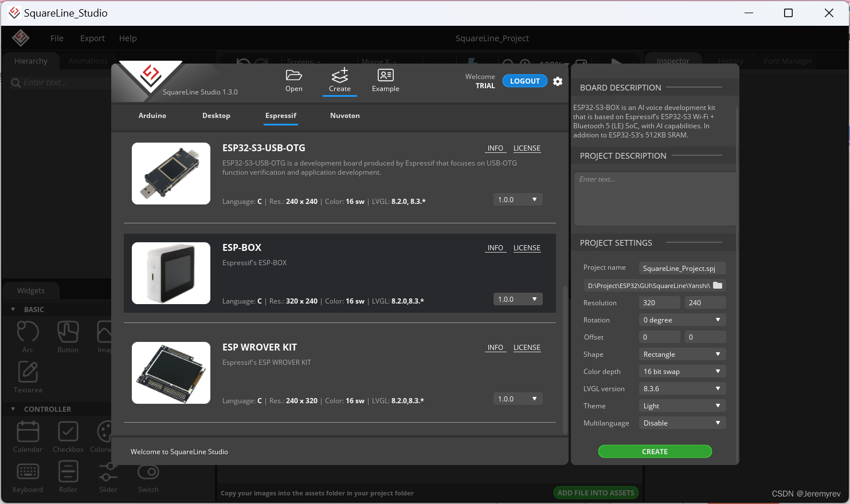The width and height of the screenshot is (850, 504).
Task: Click the ESP32-S3-USB-OTG board thumbnail
Action: pos(171,174)
